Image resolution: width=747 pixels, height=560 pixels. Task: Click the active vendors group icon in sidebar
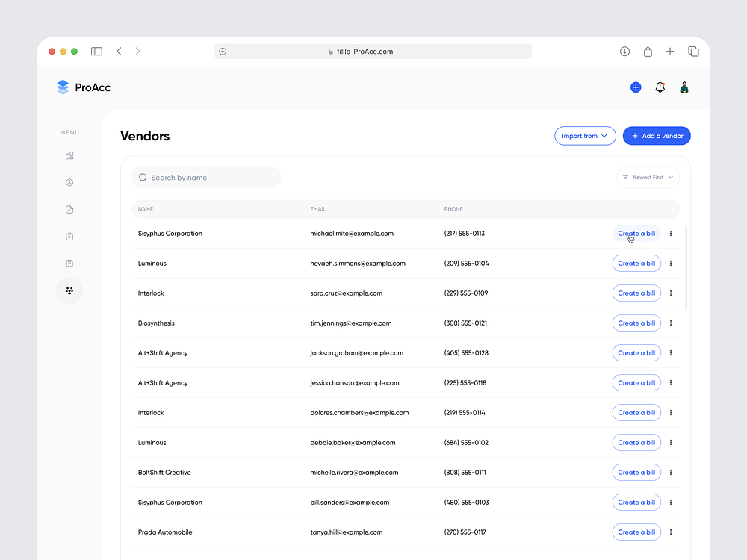pyautogui.click(x=69, y=290)
